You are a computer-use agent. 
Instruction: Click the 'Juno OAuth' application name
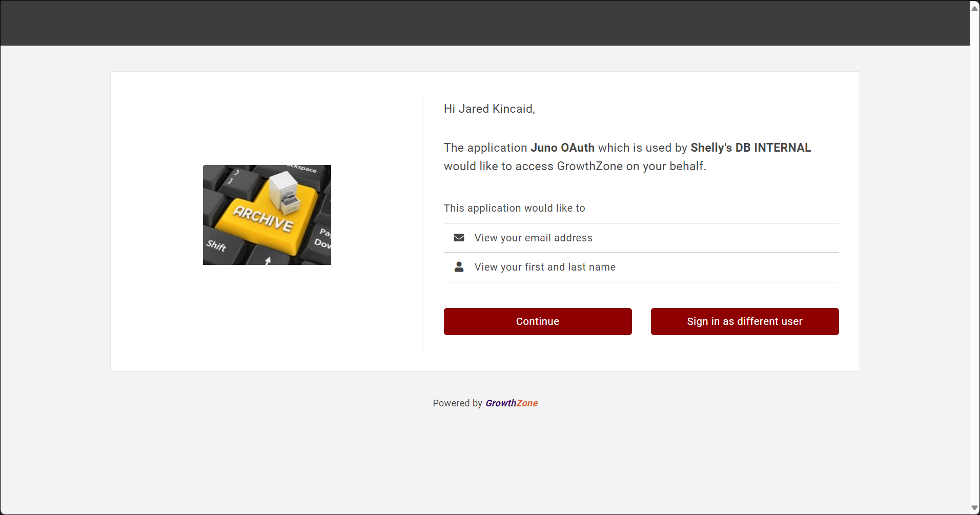[x=562, y=148]
